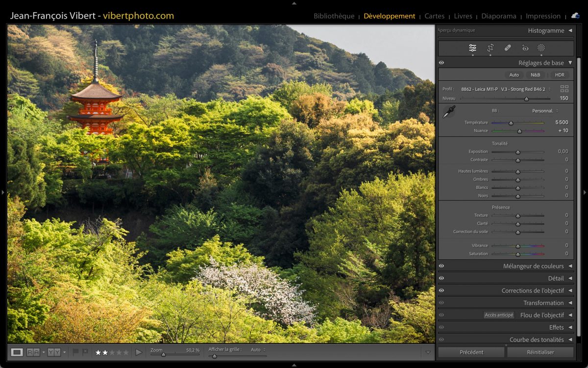Screen dimensions: 588x368
Task: Switch to the Bibliothèque module
Action: (x=334, y=16)
